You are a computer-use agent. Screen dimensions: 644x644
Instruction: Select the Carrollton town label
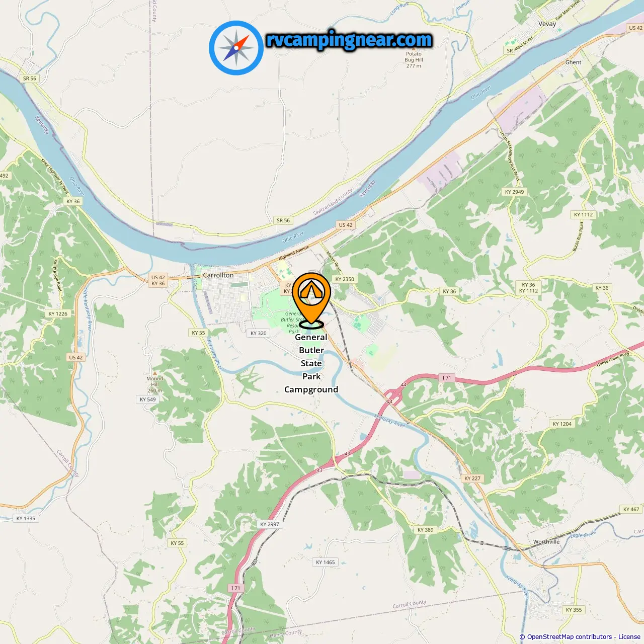coord(218,275)
